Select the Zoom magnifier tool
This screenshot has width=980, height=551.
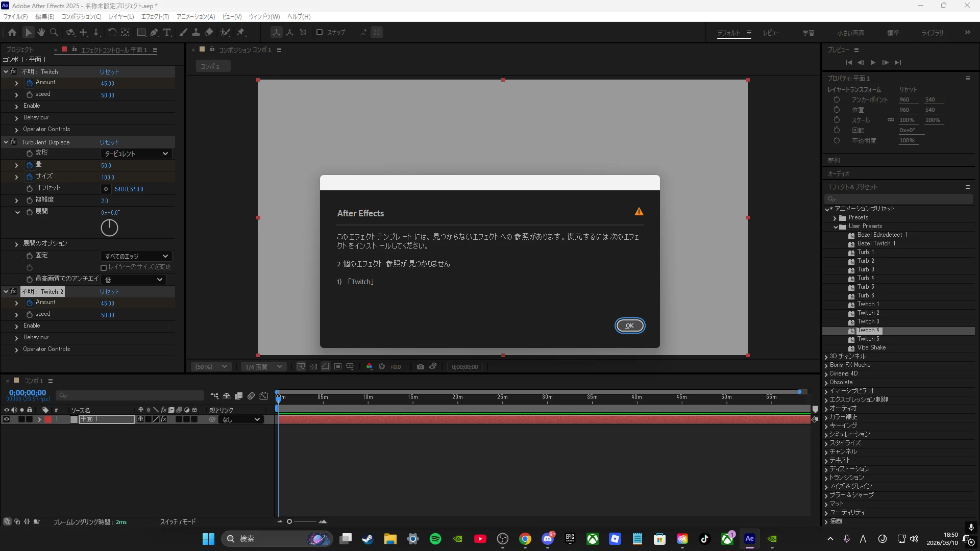click(x=54, y=33)
